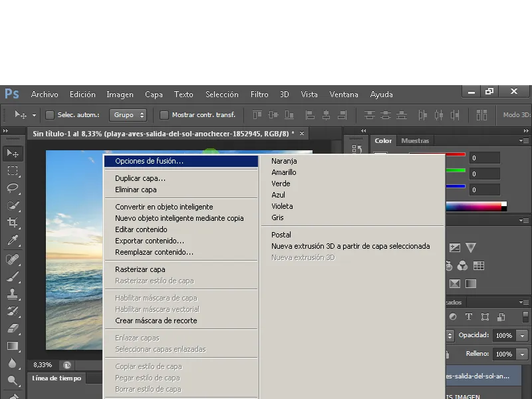This screenshot has height=399, width=532.
Task: Enable Mostrar contr. transf. checkbox
Action: point(164,115)
